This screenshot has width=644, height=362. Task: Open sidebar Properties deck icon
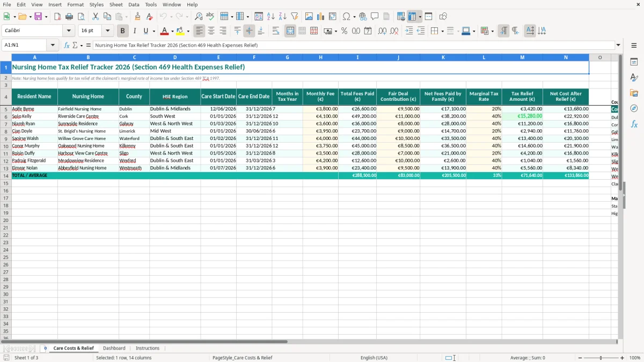[x=634, y=62]
